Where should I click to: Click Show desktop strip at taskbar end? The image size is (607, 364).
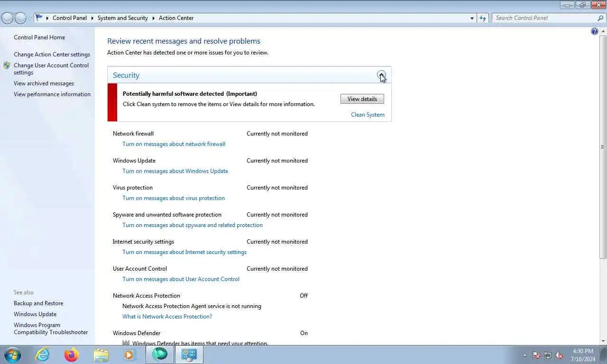pyautogui.click(x=604, y=355)
